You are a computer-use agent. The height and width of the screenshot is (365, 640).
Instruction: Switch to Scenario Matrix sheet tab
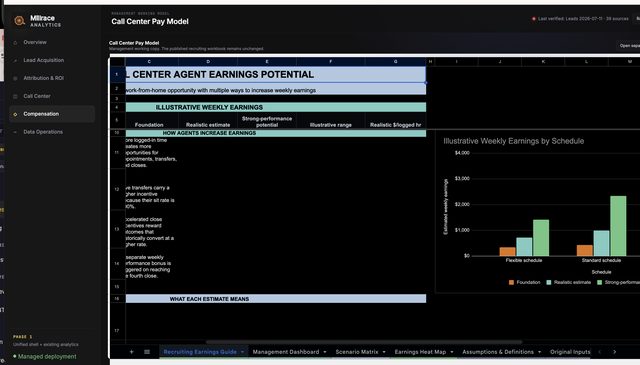357,352
